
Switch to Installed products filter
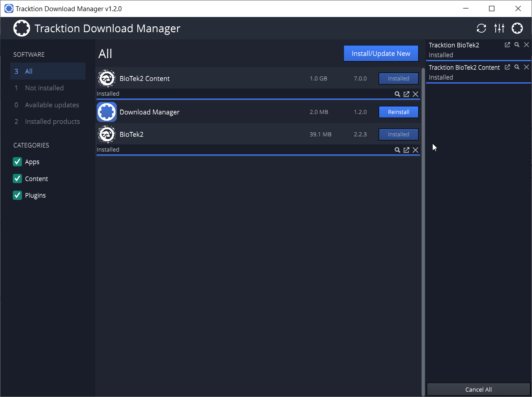click(x=52, y=122)
